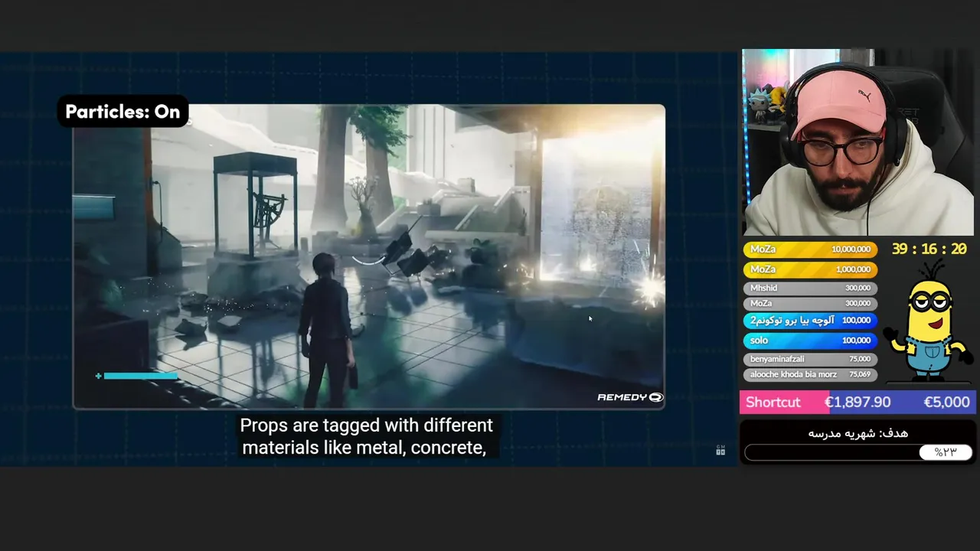Click the €5,000 goal target amount
This screenshot has height=551, width=980.
tap(946, 403)
